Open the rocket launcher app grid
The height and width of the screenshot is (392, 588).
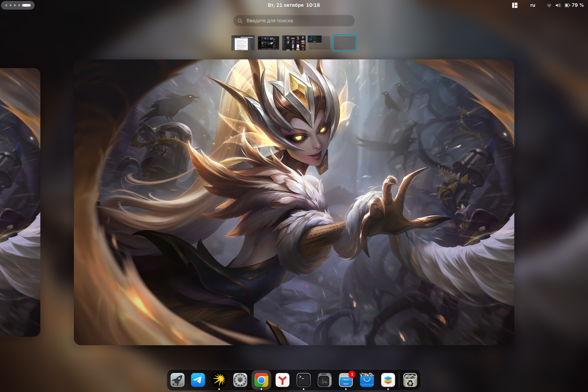[x=177, y=380]
